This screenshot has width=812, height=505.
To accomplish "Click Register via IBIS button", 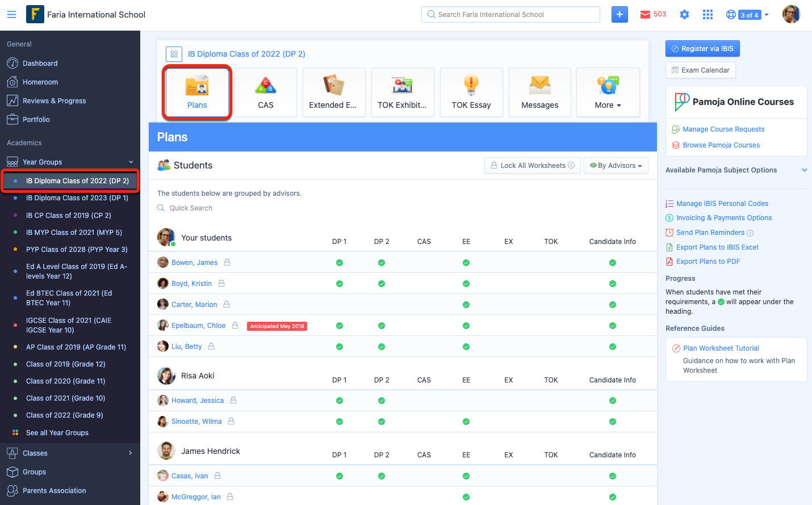I will point(702,49).
